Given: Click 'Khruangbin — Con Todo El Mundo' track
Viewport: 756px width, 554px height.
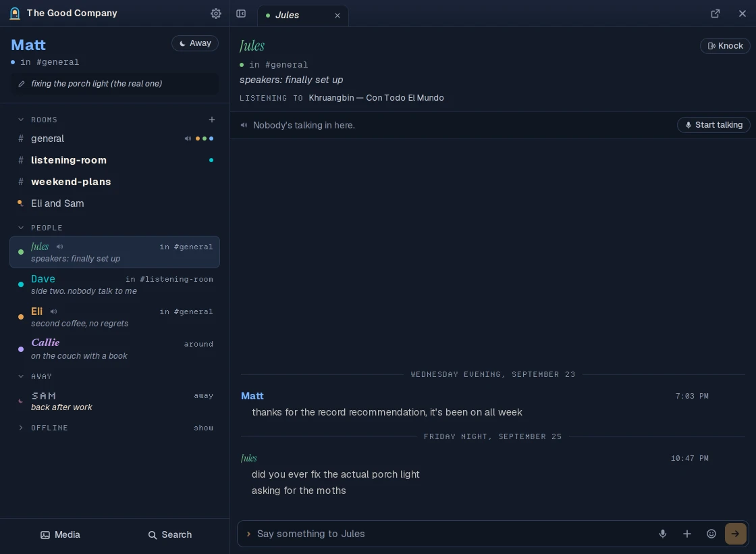Looking at the screenshot, I should tap(376, 97).
